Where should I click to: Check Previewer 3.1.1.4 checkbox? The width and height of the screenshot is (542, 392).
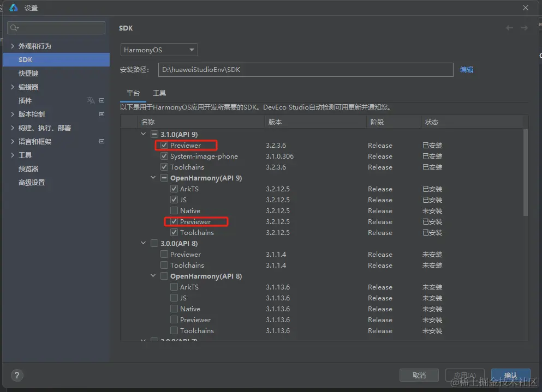coord(164,254)
